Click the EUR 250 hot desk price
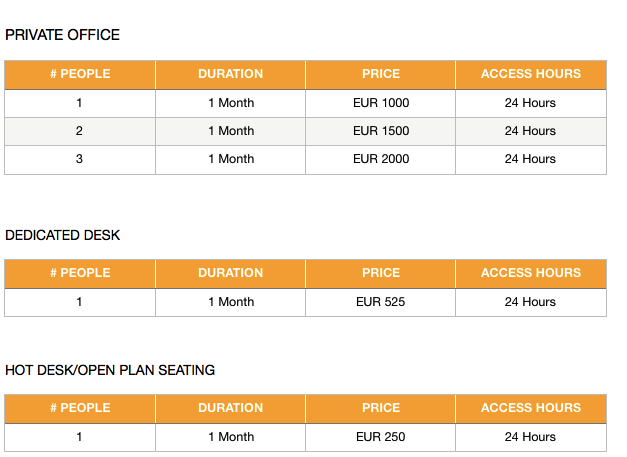This screenshot has width=627, height=457. coord(381,437)
